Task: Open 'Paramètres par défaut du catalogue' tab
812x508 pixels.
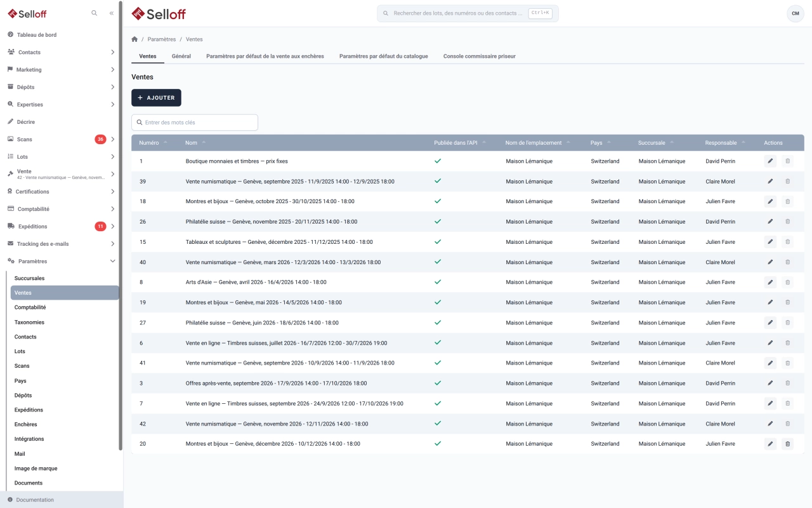Action: coord(384,57)
